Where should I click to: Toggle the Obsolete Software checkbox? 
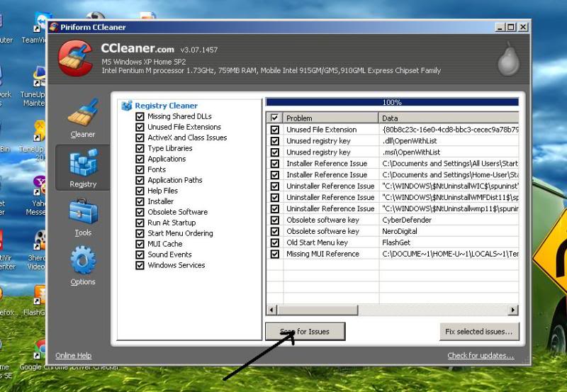(140, 212)
